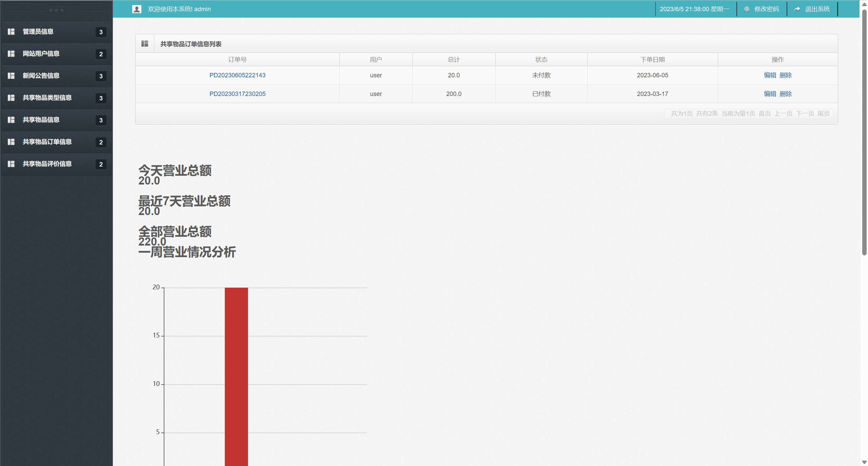
Task: Click the grid icon next to 管理员信息
Action: pyautogui.click(x=11, y=32)
